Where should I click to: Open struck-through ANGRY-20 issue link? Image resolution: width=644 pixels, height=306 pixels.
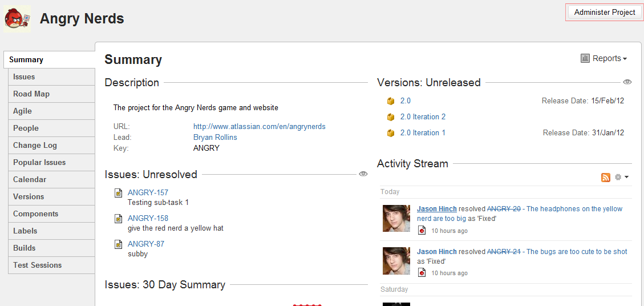[504, 209]
